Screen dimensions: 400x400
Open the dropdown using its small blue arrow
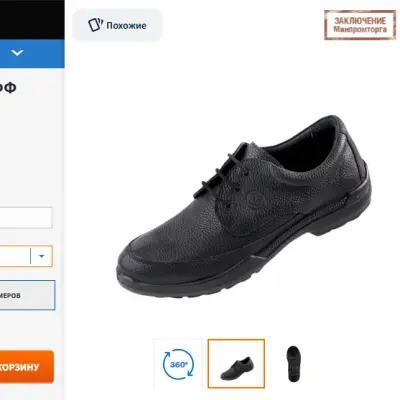41,256
